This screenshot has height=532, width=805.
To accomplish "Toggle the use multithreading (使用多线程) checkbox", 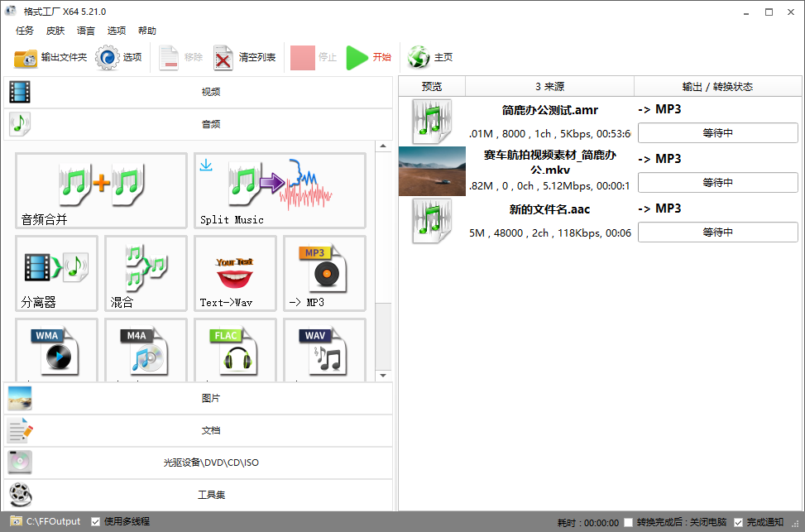I will pos(96,522).
